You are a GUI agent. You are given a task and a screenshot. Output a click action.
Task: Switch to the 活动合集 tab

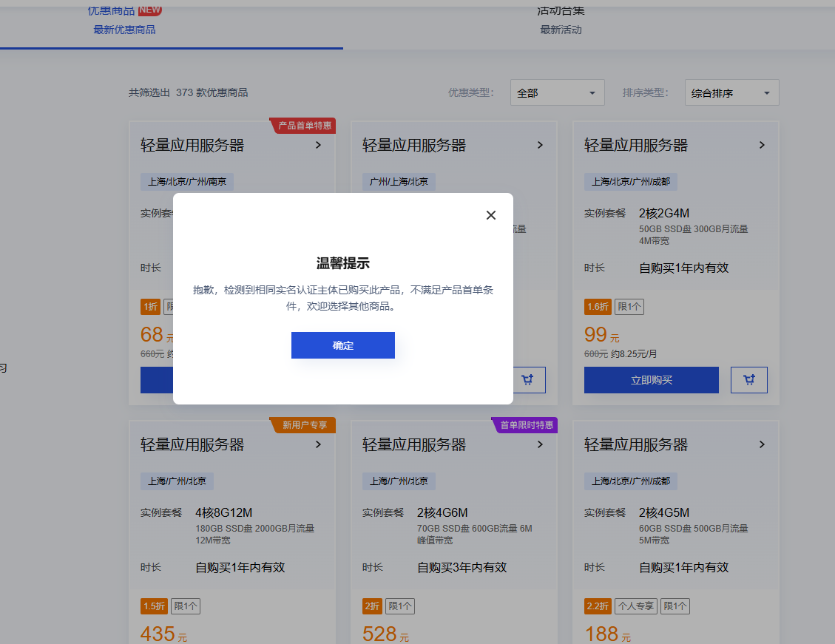561,20
